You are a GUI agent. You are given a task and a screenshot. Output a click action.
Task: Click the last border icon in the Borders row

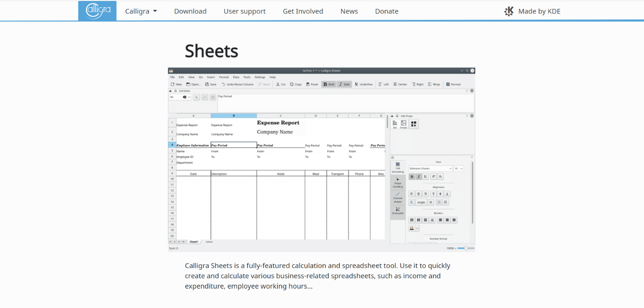[454, 220]
